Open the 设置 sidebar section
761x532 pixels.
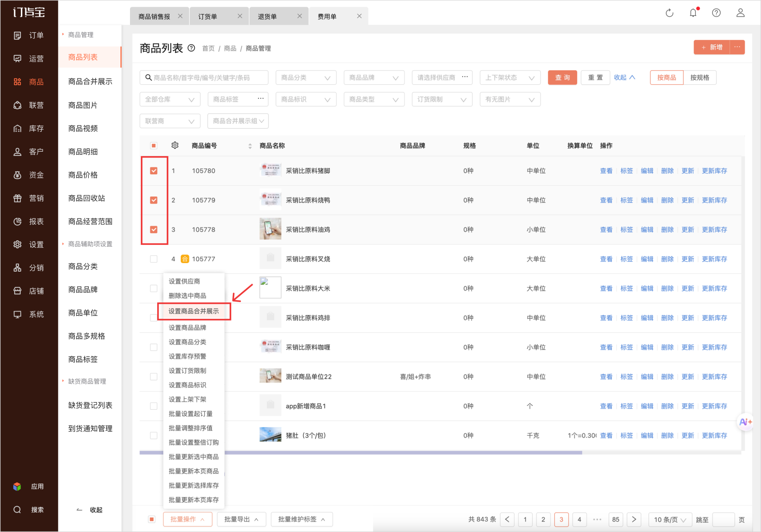point(29,244)
